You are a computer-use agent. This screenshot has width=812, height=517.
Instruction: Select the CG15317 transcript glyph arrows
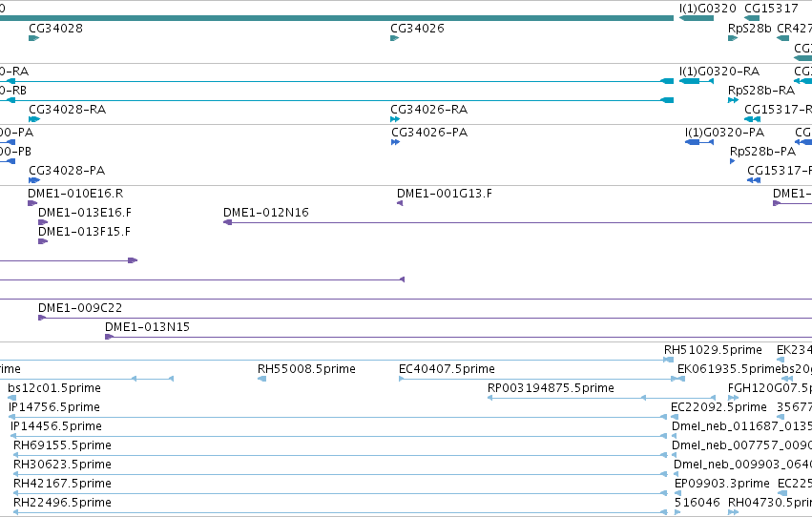tap(753, 119)
